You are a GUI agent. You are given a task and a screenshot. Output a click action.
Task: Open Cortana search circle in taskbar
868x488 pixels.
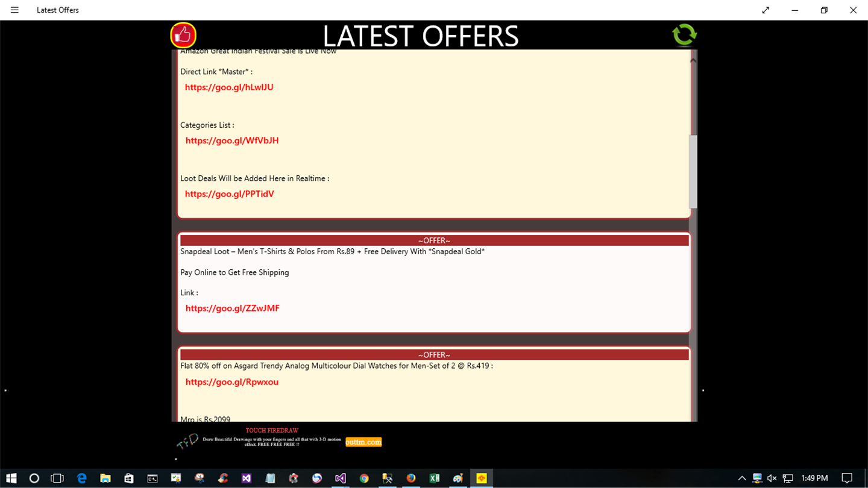(34, 478)
